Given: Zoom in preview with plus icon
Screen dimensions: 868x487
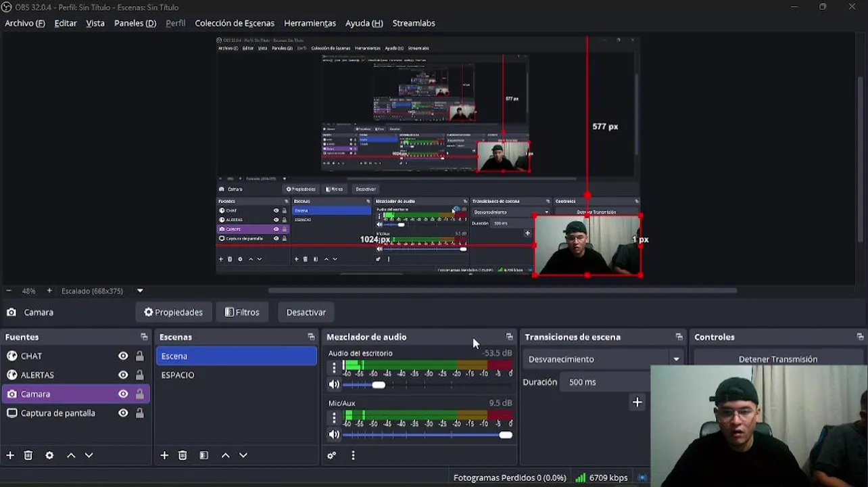Looking at the screenshot, I should (x=49, y=291).
